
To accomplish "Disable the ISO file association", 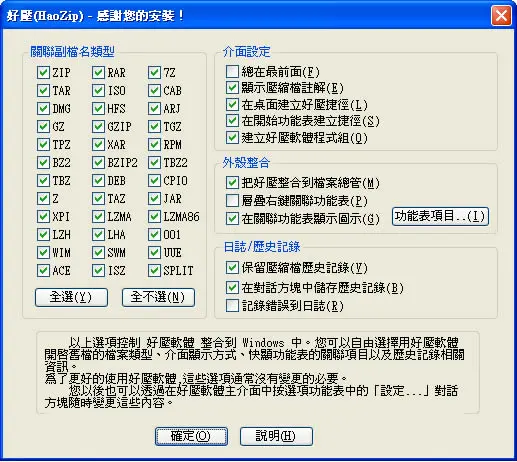I will (x=98, y=90).
